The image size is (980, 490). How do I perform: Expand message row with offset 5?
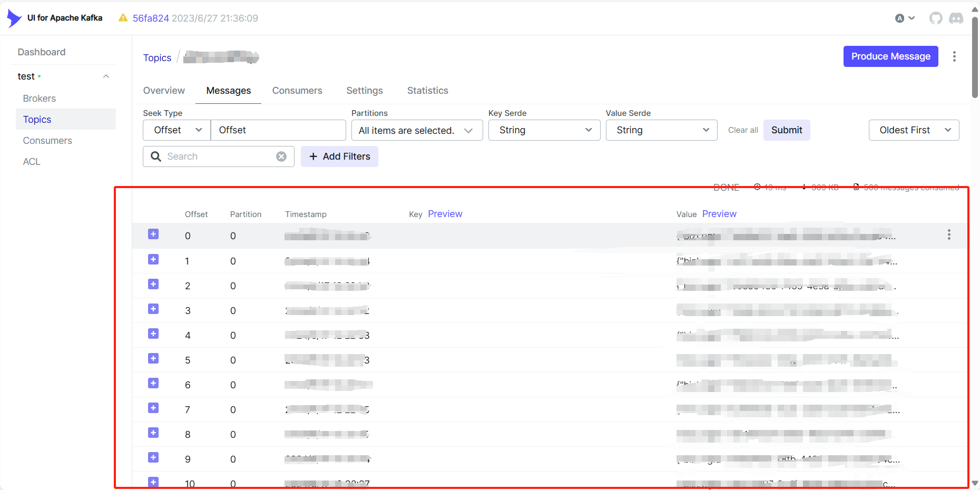pyautogui.click(x=153, y=358)
